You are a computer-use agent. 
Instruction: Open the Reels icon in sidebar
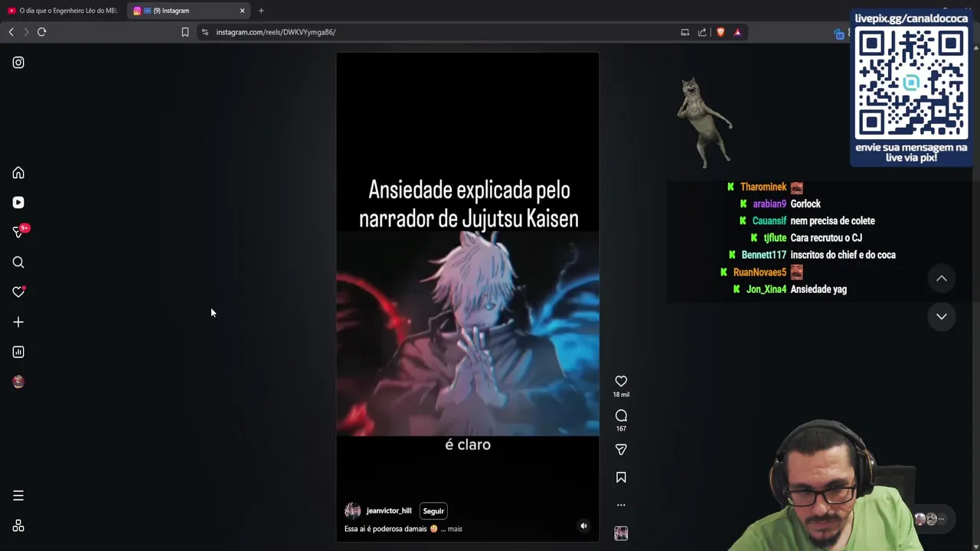pos(18,203)
